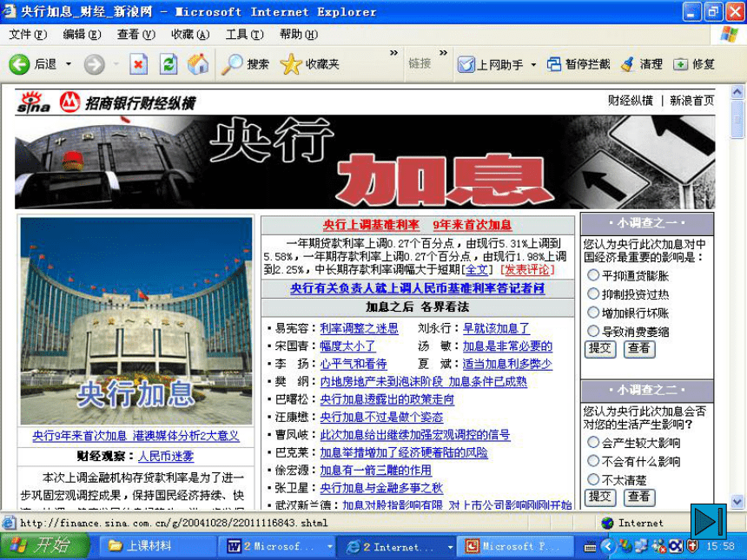Select radio option 导致消费萎缩

coord(592,331)
